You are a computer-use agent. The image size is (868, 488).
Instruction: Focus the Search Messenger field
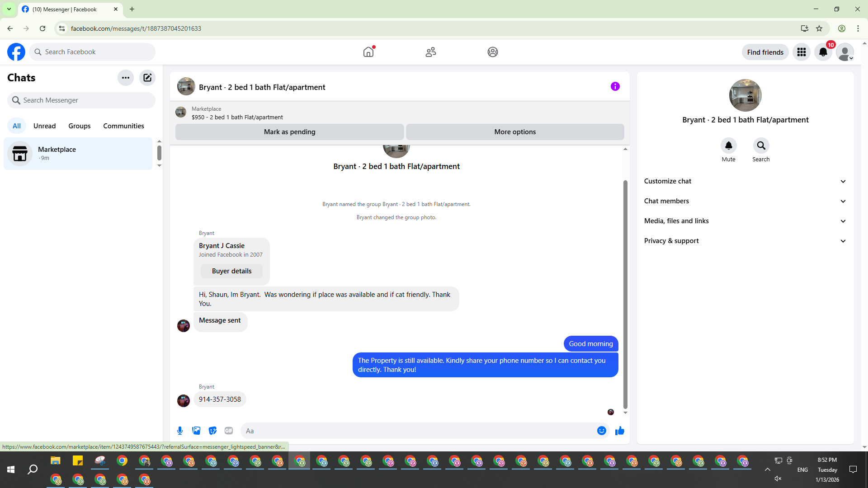tap(81, 100)
